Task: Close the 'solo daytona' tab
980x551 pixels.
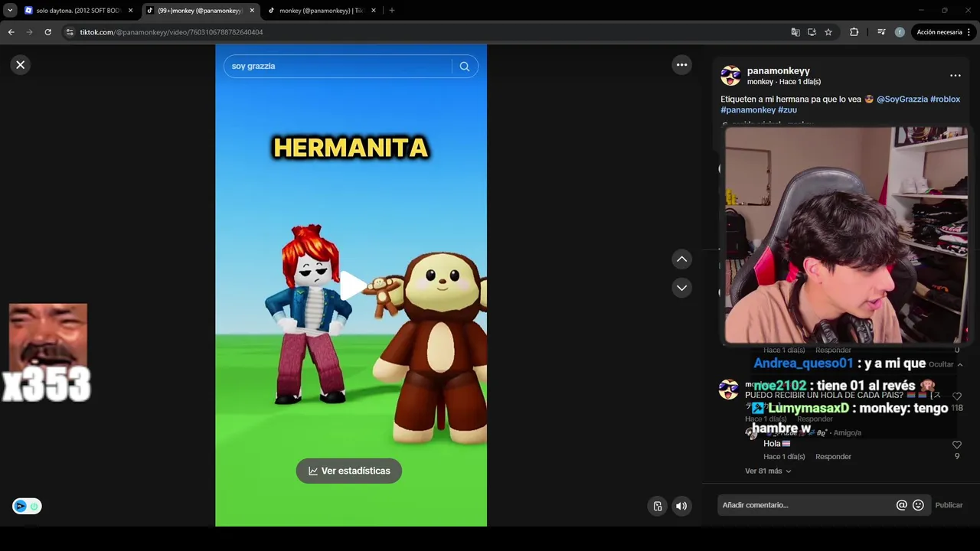Action: pos(130,11)
